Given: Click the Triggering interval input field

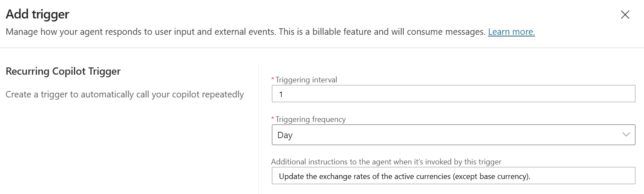Looking at the screenshot, I should (x=453, y=94).
